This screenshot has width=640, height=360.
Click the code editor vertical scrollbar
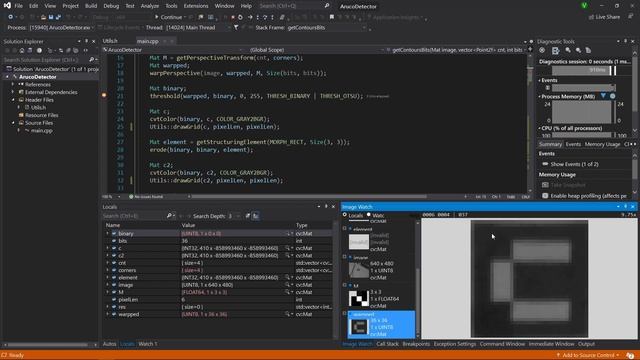(x=530, y=124)
